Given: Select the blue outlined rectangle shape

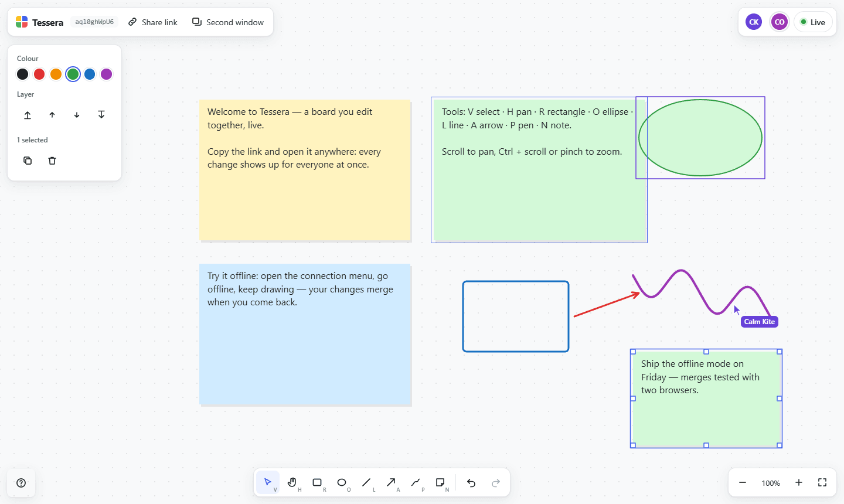Looking at the screenshot, I should coord(516,316).
